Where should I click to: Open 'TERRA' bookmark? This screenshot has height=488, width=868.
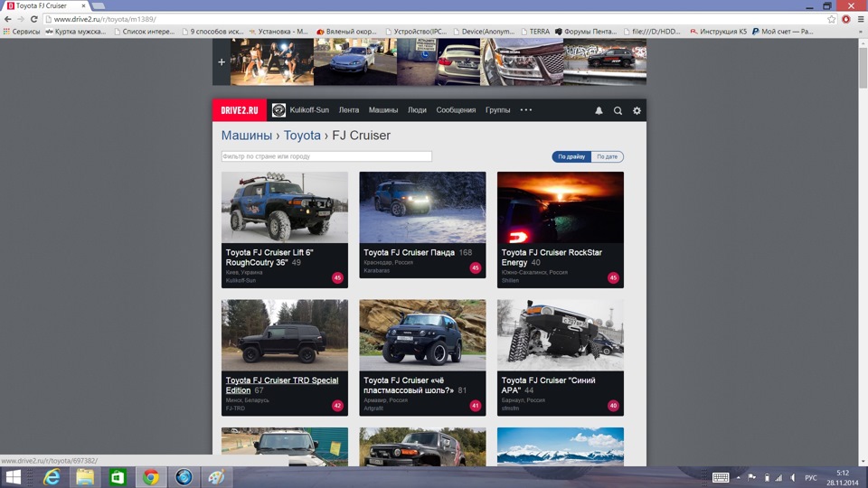pos(535,32)
